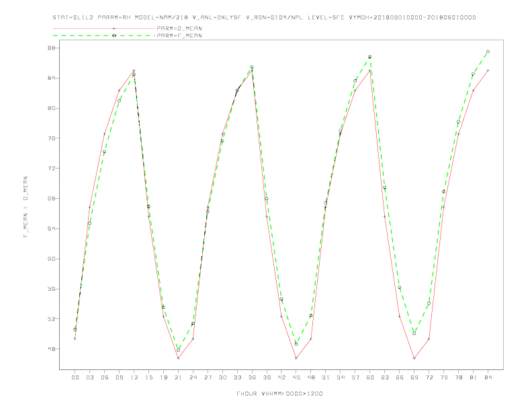Click the x-axis forecast hour label 72
Image resolution: width=532 pixels, height=411 pixels.
pyautogui.click(x=429, y=377)
